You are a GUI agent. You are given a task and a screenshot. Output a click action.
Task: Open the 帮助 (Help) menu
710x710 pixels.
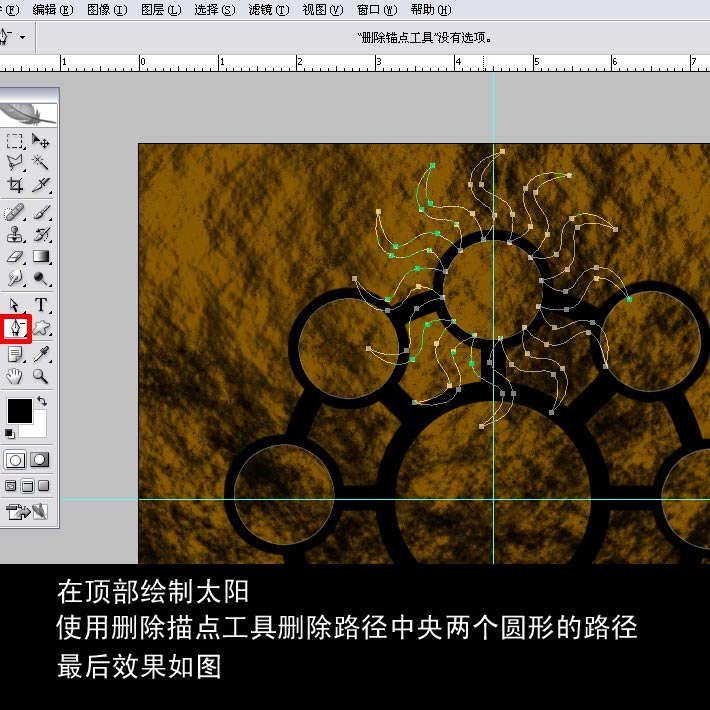point(431,10)
